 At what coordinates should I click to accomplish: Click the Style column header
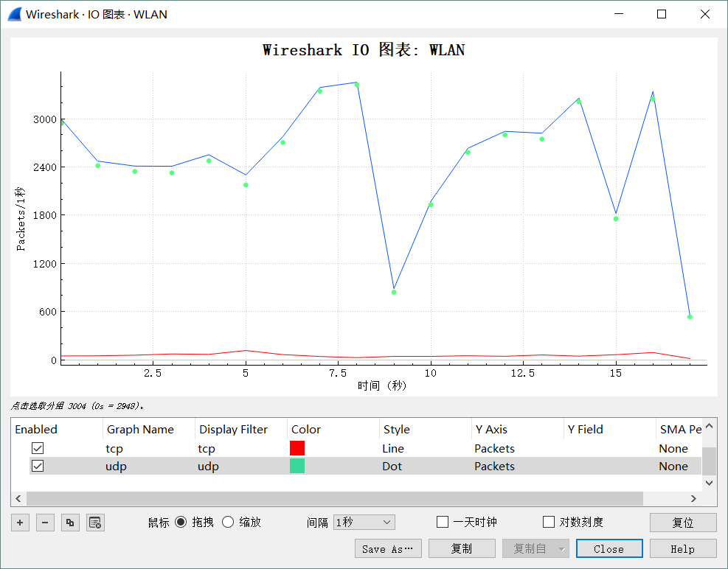pos(426,429)
